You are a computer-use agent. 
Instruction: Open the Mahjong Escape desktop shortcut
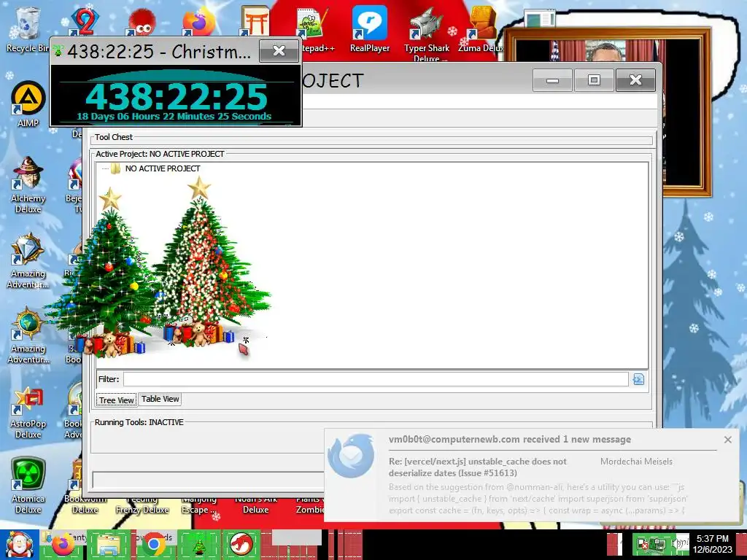(x=199, y=504)
